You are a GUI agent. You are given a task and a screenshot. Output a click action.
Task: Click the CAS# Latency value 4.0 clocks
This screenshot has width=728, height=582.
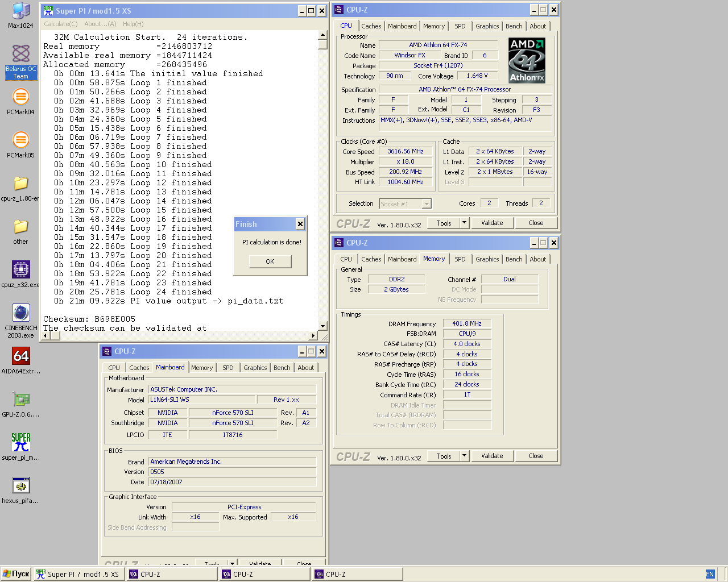click(x=467, y=344)
